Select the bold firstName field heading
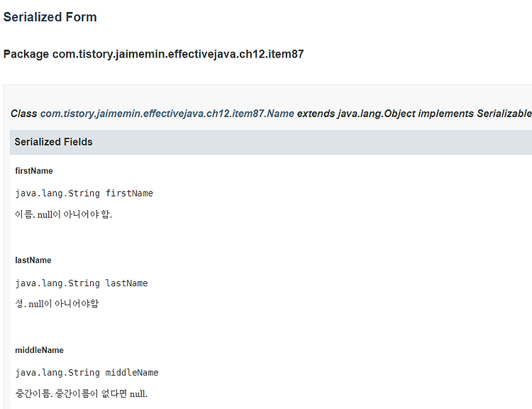532x409 pixels. coord(34,171)
